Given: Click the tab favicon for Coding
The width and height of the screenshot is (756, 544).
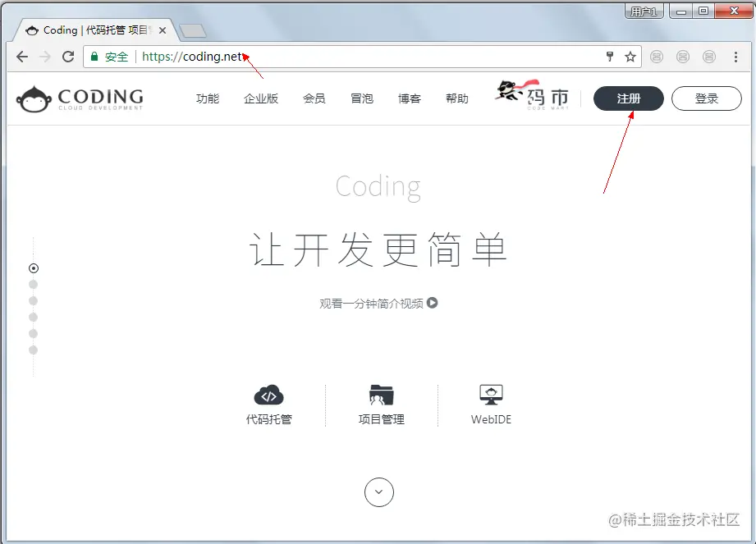Looking at the screenshot, I should point(32,30).
